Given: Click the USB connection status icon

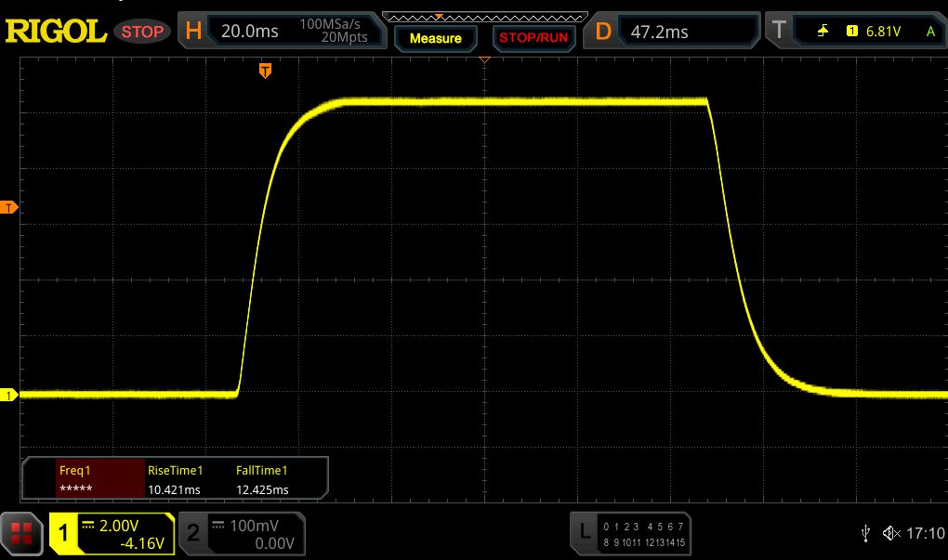Looking at the screenshot, I should pos(866,533).
